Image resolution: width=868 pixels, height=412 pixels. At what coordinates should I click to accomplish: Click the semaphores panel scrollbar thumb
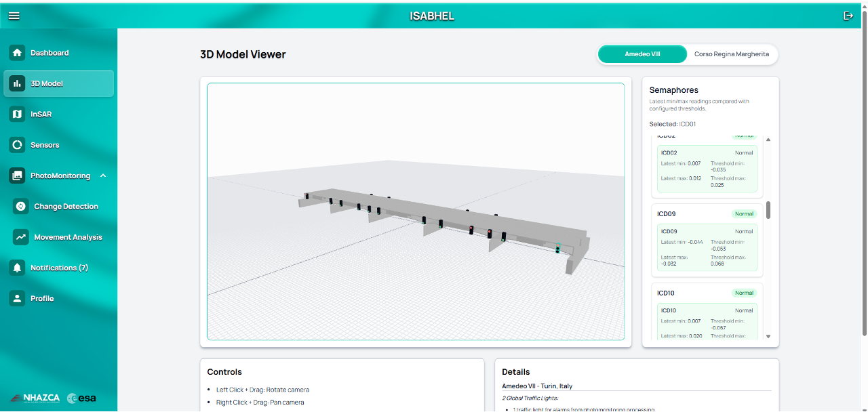(768, 210)
